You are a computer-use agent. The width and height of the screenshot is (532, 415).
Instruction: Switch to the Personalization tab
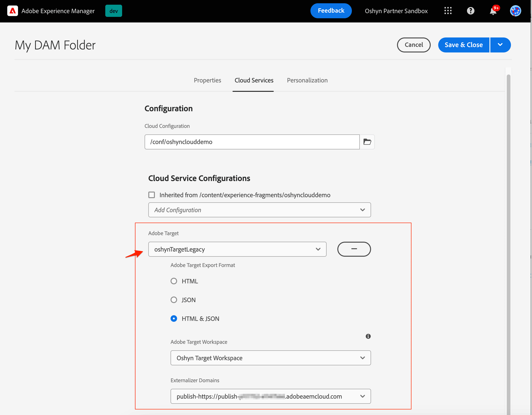(x=307, y=80)
